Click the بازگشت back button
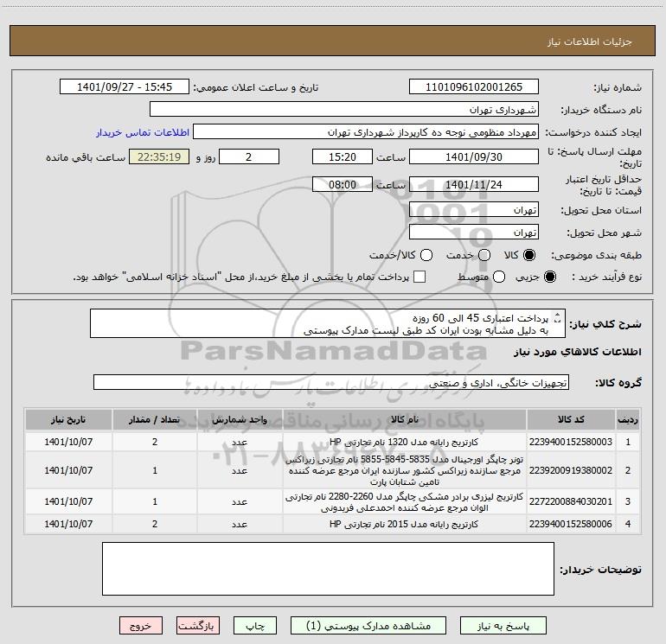The image size is (666, 644). 198,626
